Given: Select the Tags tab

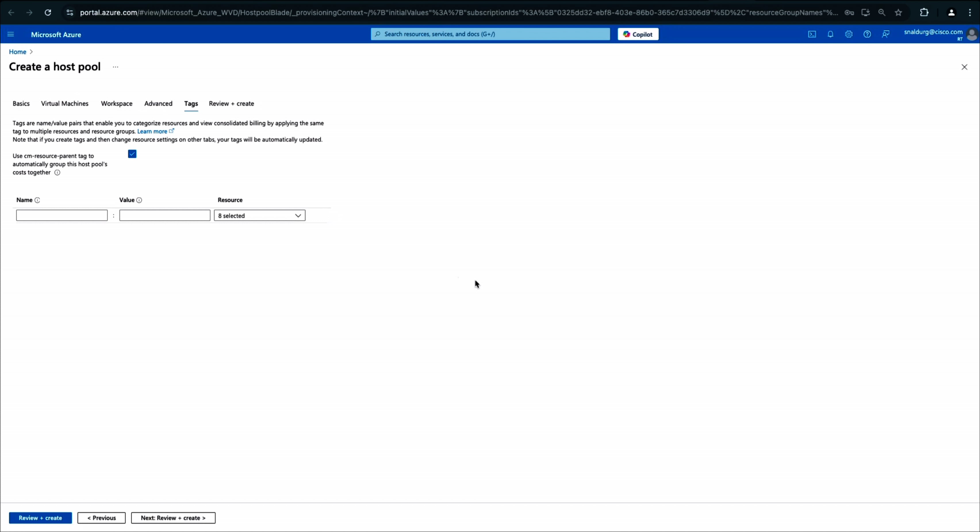Looking at the screenshot, I should pyautogui.click(x=191, y=103).
